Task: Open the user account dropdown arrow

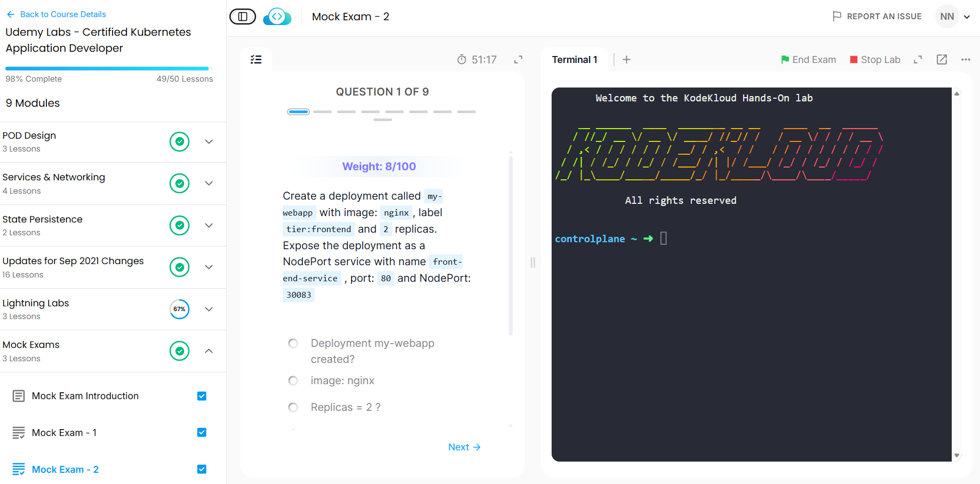Action: tap(967, 17)
